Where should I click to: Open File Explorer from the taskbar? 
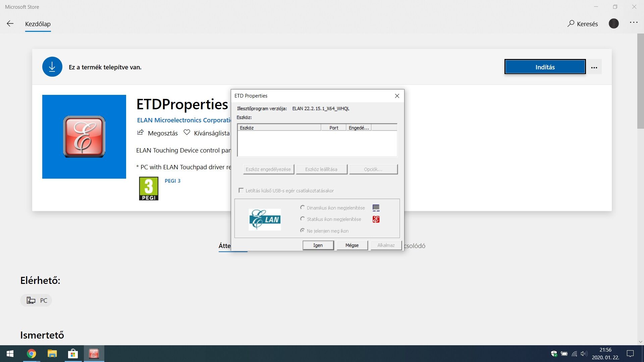pos(52,354)
